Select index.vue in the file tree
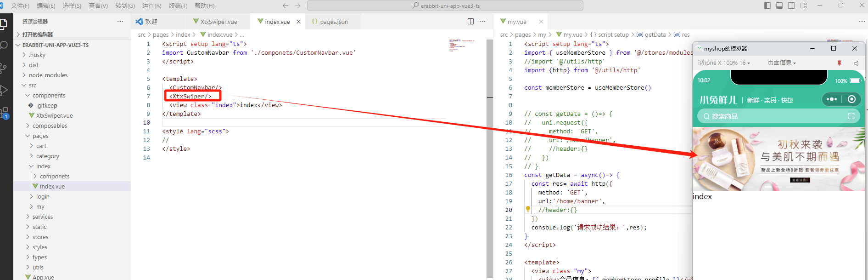 [x=72, y=186]
